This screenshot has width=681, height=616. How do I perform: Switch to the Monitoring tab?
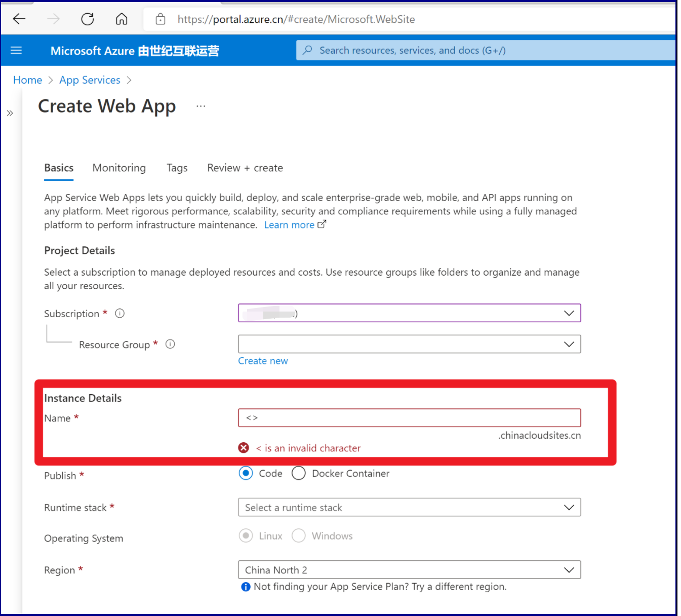pyautogui.click(x=119, y=168)
